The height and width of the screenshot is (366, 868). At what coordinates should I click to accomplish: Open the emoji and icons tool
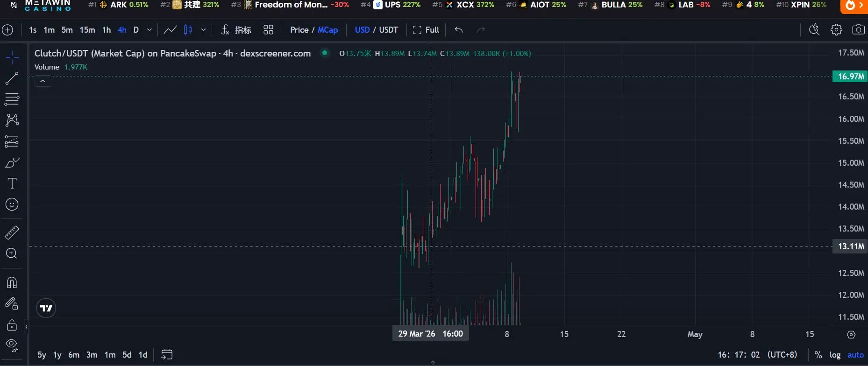point(12,204)
